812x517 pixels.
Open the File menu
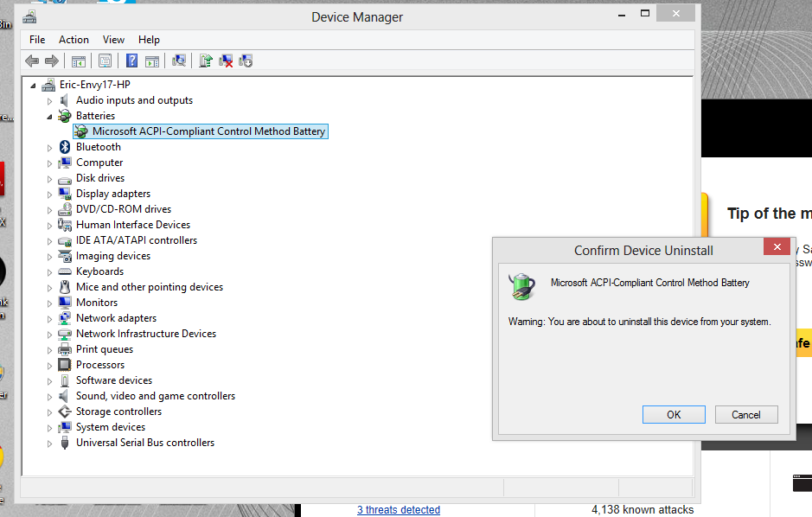[x=37, y=40]
